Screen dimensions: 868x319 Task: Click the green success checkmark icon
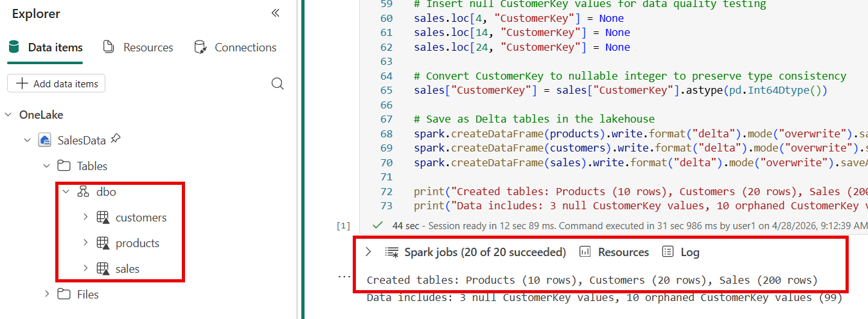(378, 225)
